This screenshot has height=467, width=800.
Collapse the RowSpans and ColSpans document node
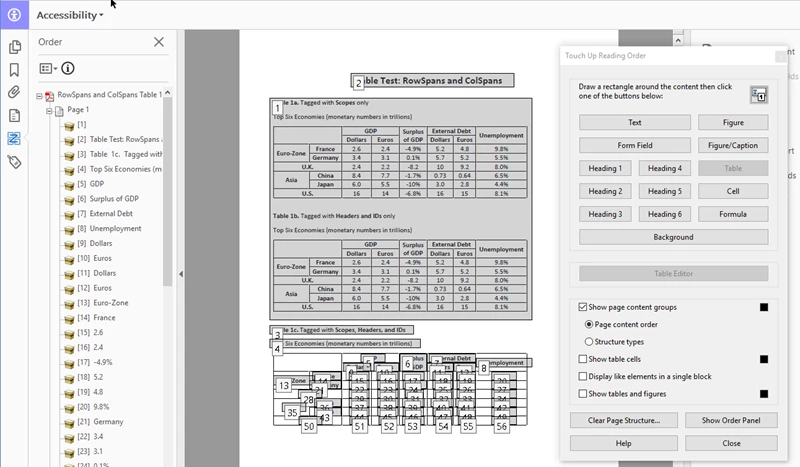pos(39,95)
